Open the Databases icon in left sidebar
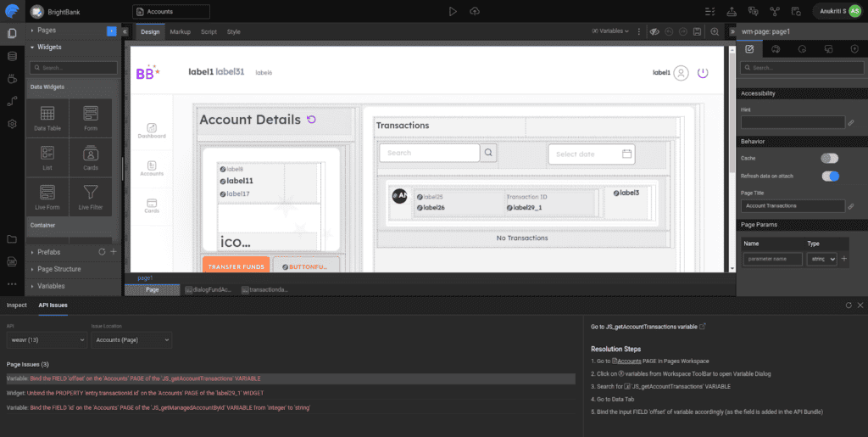The image size is (868, 437). 12,56
